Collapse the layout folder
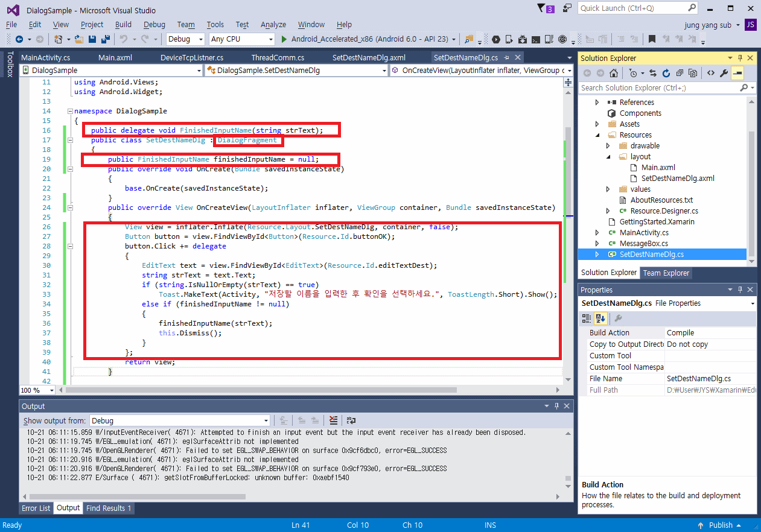Screen dimensions: 761x532 (x=609, y=157)
